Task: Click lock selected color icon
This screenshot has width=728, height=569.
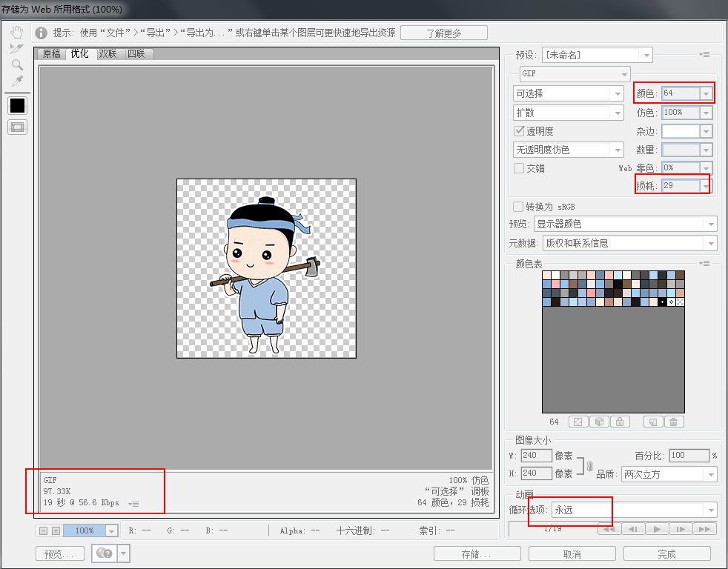Action: [620, 422]
